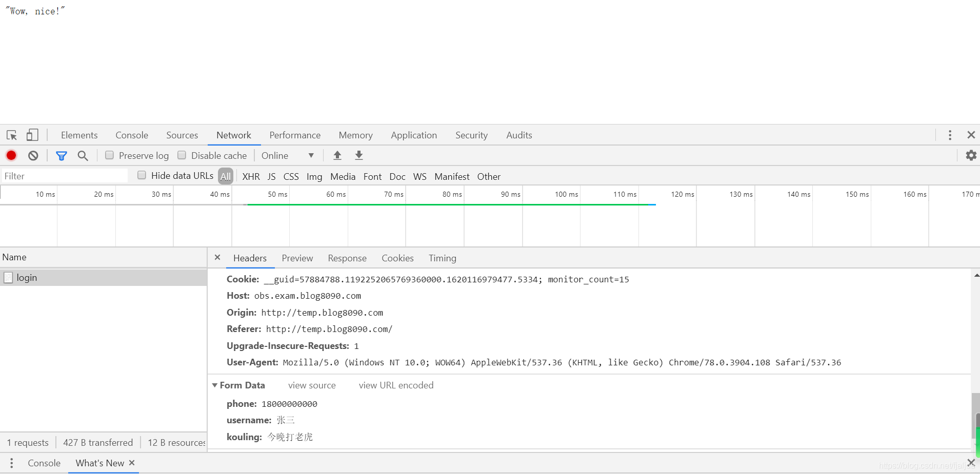Open the Application panel

click(x=414, y=135)
